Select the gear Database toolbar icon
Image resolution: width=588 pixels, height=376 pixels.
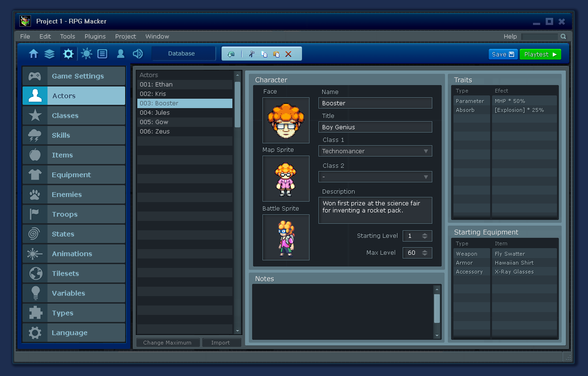[x=68, y=54]
